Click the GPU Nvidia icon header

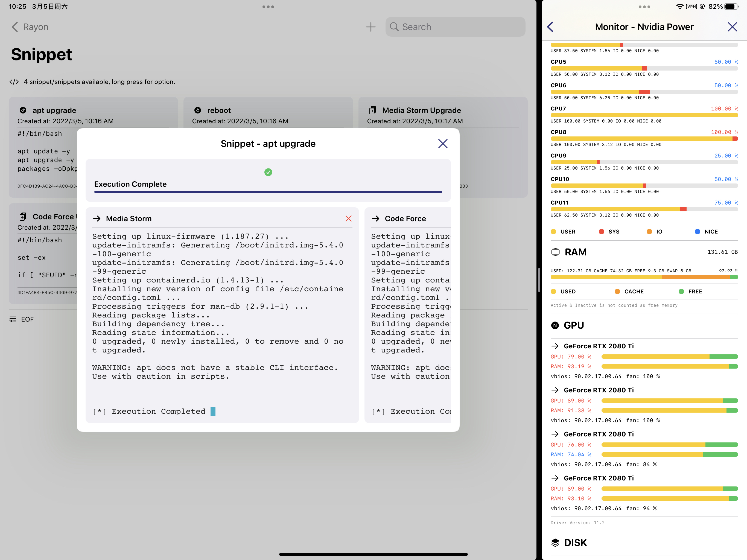tap(555, 325)
